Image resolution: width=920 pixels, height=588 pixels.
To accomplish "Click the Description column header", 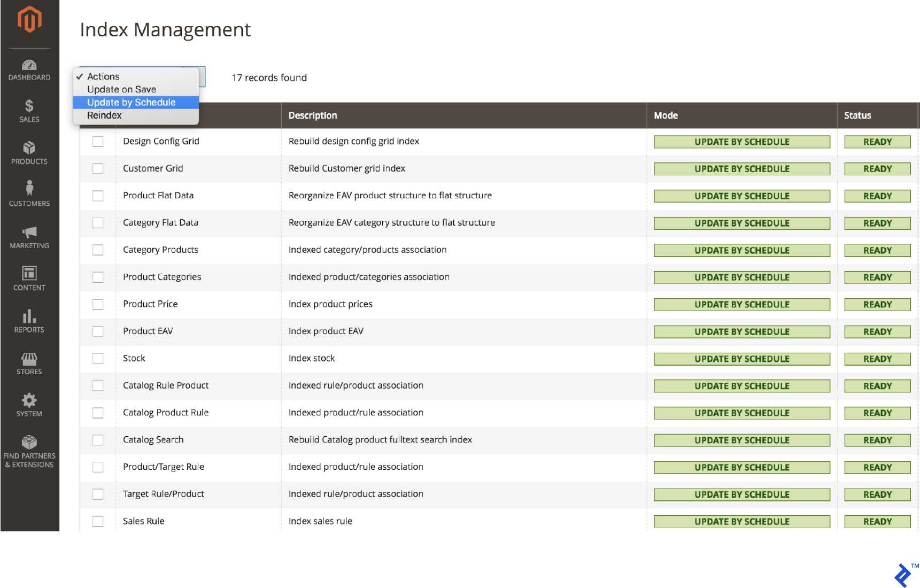I will click(313, 115).
